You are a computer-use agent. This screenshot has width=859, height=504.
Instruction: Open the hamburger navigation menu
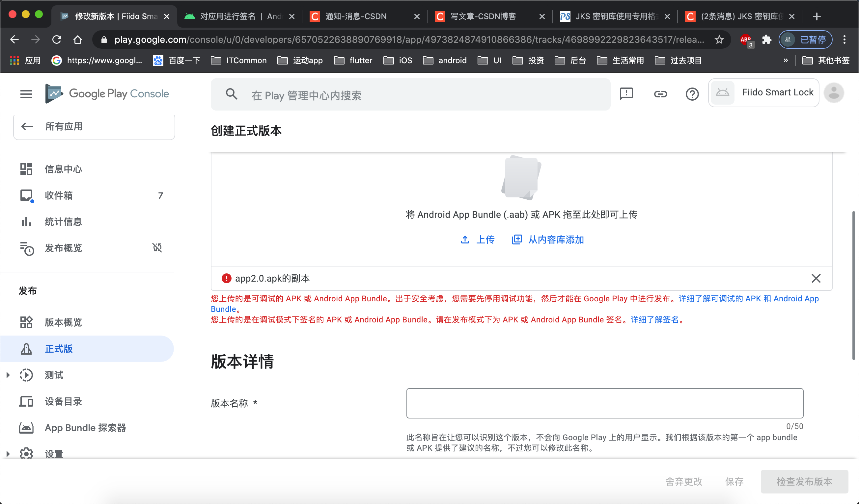(x=26, y=94)
